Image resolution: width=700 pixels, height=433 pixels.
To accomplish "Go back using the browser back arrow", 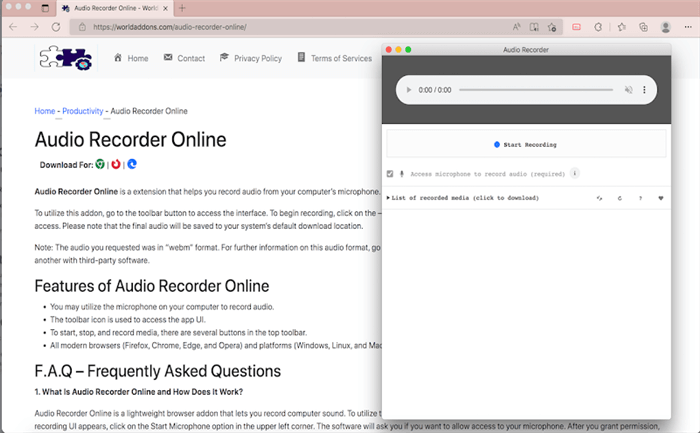I will coord(13,27).
